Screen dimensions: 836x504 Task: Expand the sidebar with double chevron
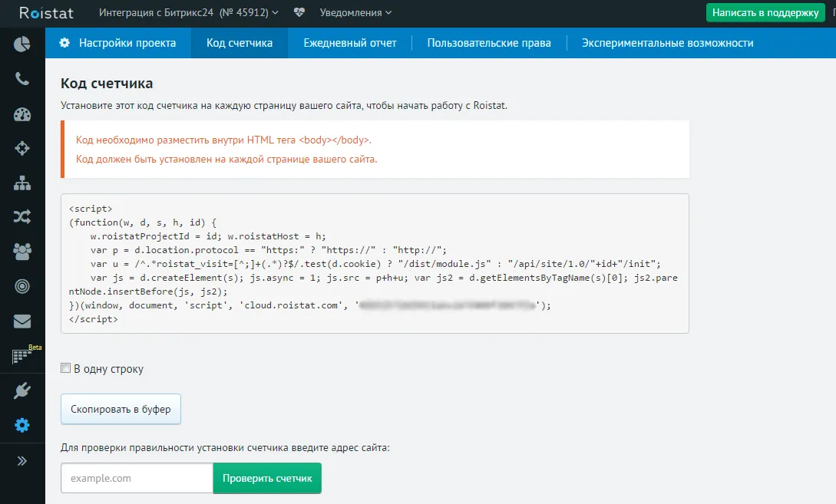coord(22,461)
